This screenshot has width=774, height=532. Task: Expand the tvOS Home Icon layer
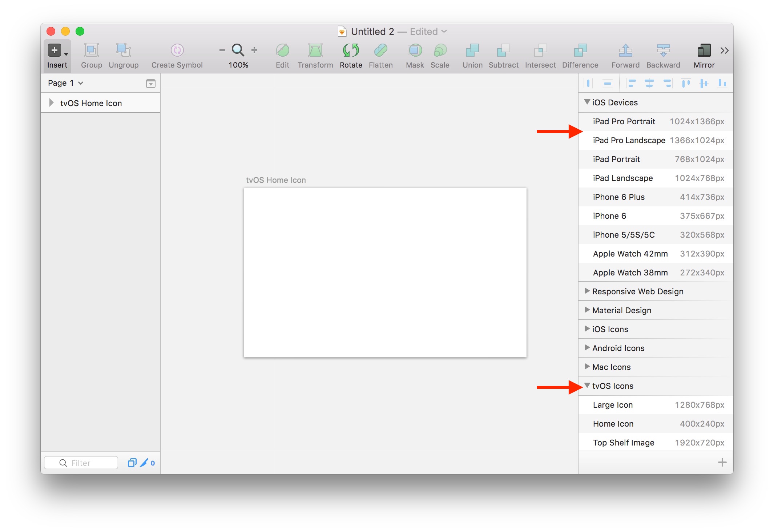(x=51, y=103)
